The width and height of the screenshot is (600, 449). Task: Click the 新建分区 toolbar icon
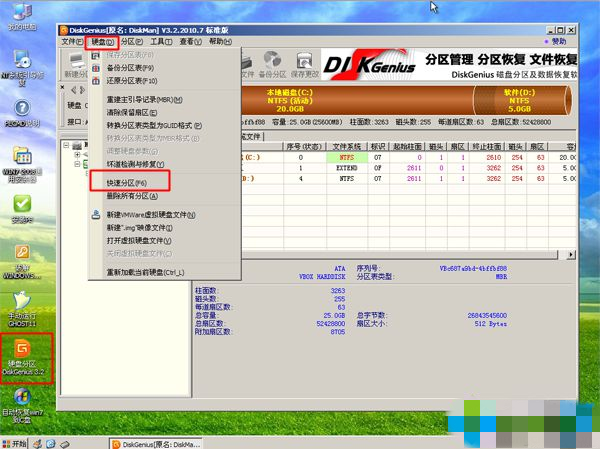[x=76, y=65]
